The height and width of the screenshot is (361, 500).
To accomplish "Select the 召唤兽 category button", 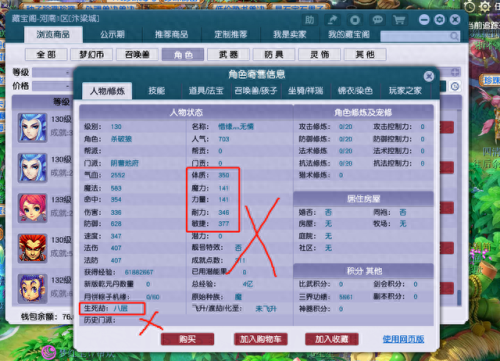I will click(x=137, y=54).
